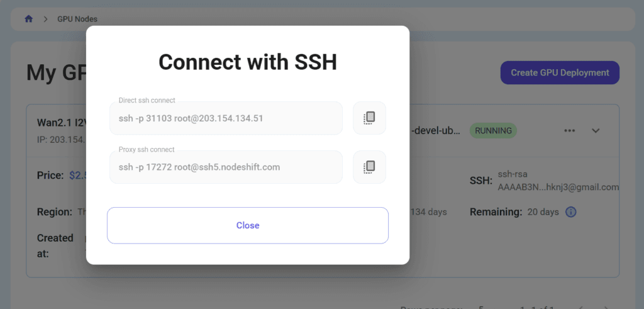The image size is (644, 309).
Task: Click the RUNNING status badge
Action: coord(493,131)
